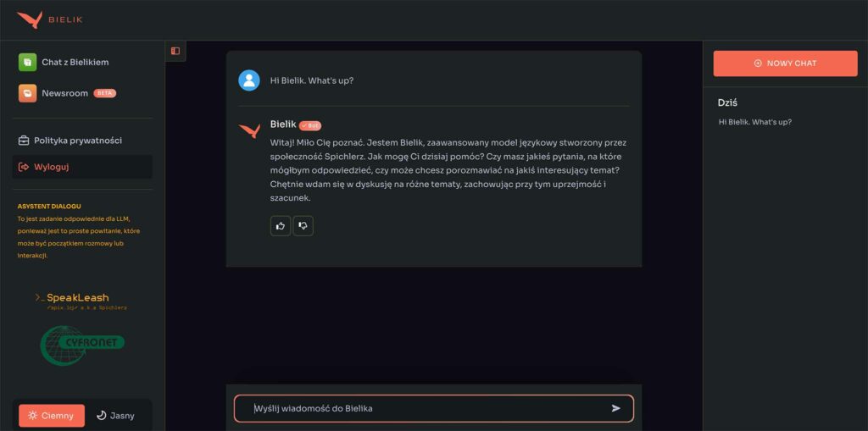
Task: Click the thumbs down feedback icon
Action: pos(303,225)
